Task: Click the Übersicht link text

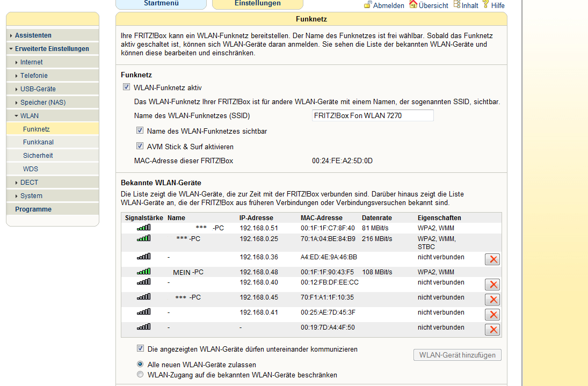Action: (433, 5)
